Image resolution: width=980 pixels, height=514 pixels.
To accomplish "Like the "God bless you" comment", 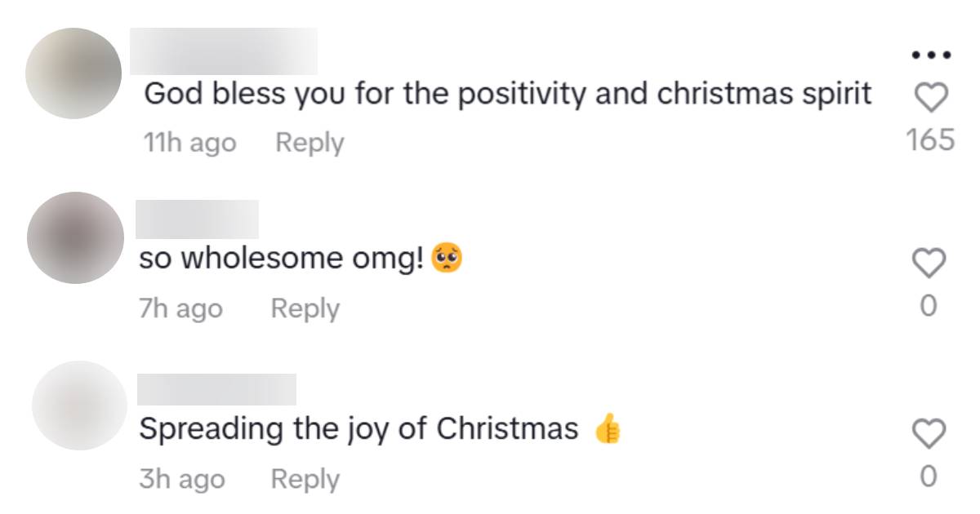I will click(x=930, y=99).
